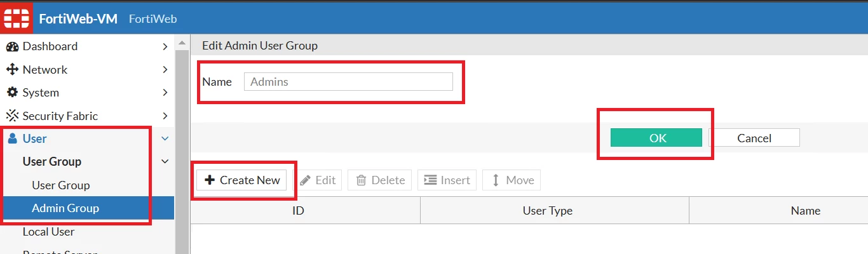Click the Create New button
868x254 pixels.
coord(241,180)
